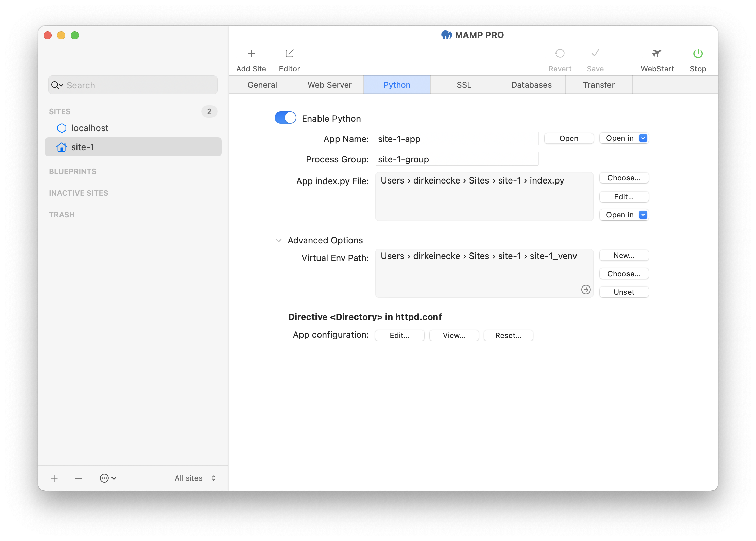The height and width of the screenshot is (541, 756).
Task: Click View... for App configuration
Action: 454,335
